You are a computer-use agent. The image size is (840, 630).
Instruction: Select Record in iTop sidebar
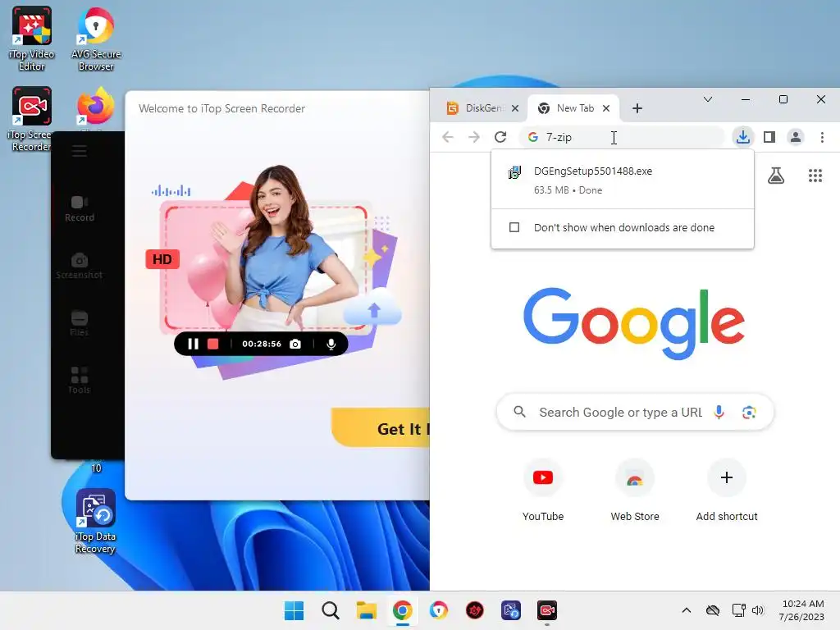(x=80, y=208)
